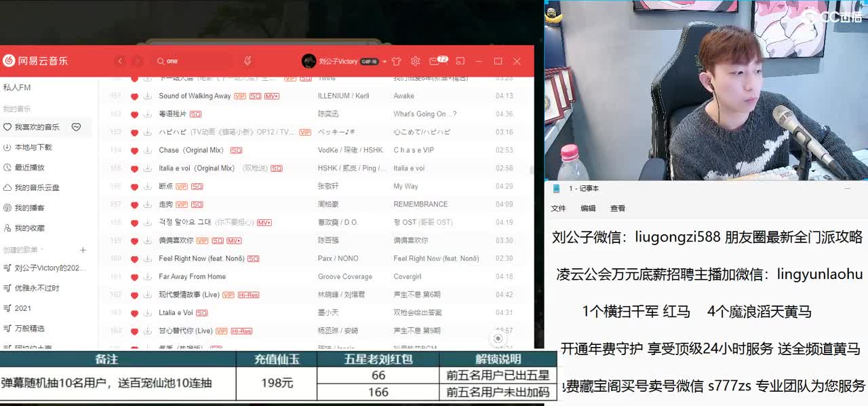Toggle the heart on 断点

click(x=134, y=187)
